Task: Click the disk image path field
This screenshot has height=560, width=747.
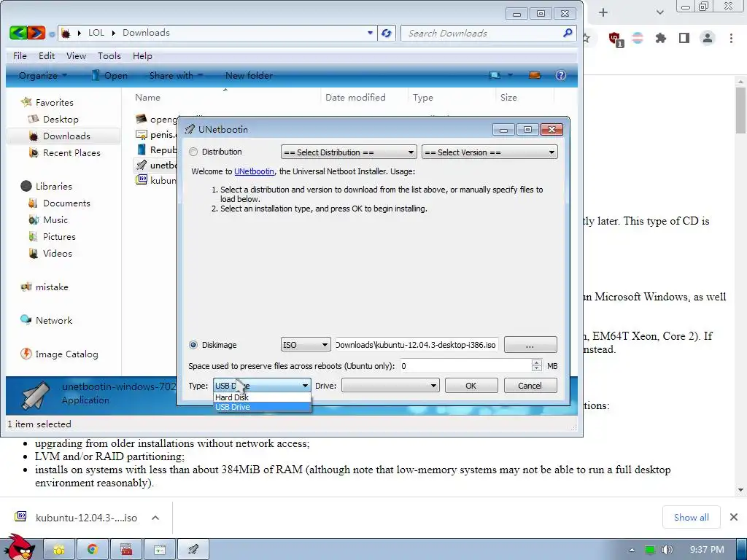Action: point(417,345)
